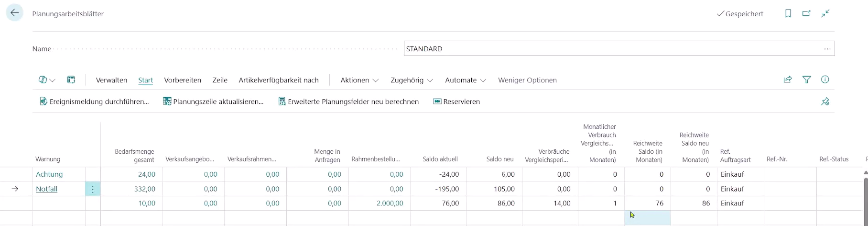868x226 pixels.
Task: Click the Ref. Auftragsart column header
Action: pyautogui.click(x=735, y=155)
